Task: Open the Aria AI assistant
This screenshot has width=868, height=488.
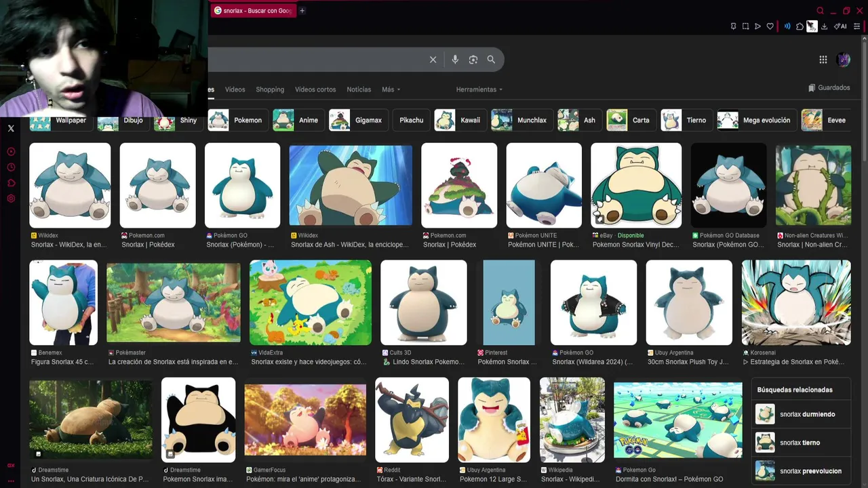Action: click(x=841, y=26)
